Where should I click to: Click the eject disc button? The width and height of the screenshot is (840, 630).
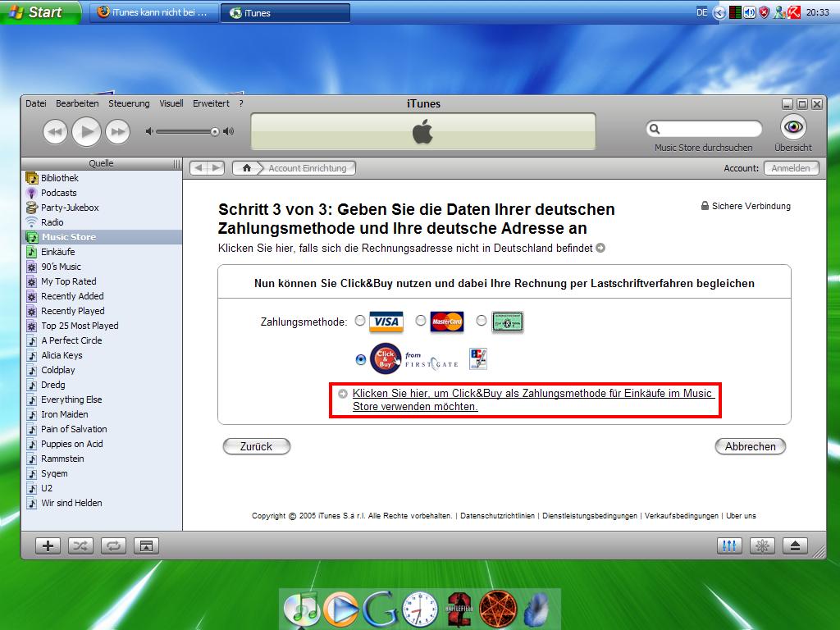tap(795, 546)
